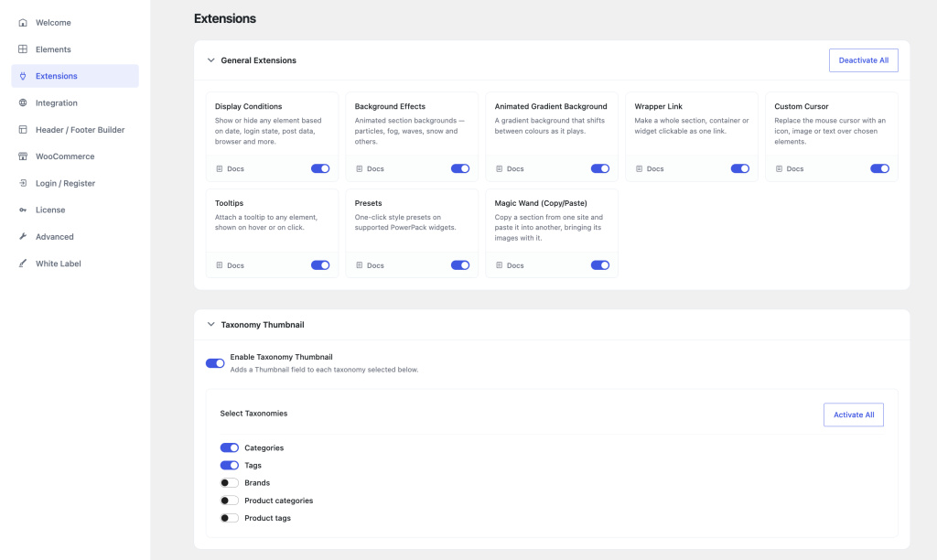Viewport: 937px width, 560px height.
Task: Click the Header / Footer Builder layout icon
Action: pyautogui.click(x=23, y=130)
